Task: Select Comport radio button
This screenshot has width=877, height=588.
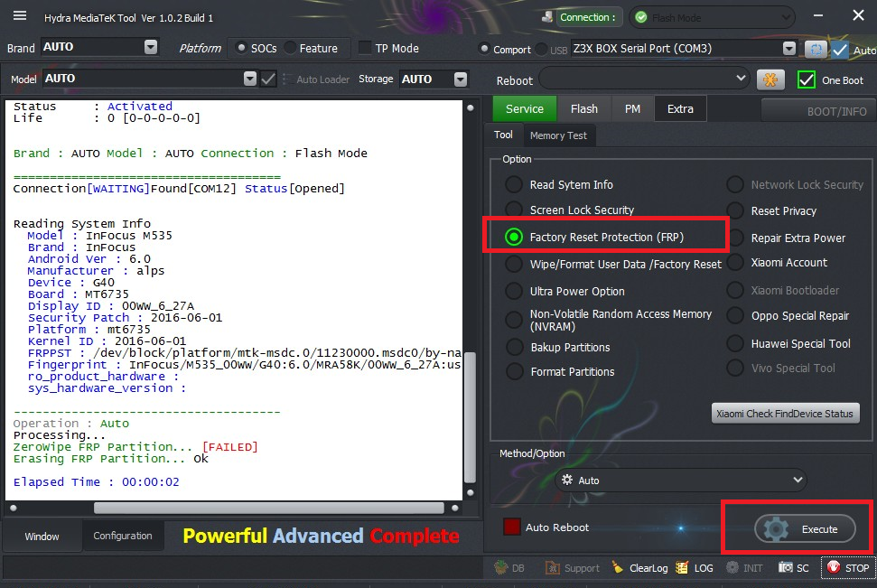Action: [x=484, y=50]
